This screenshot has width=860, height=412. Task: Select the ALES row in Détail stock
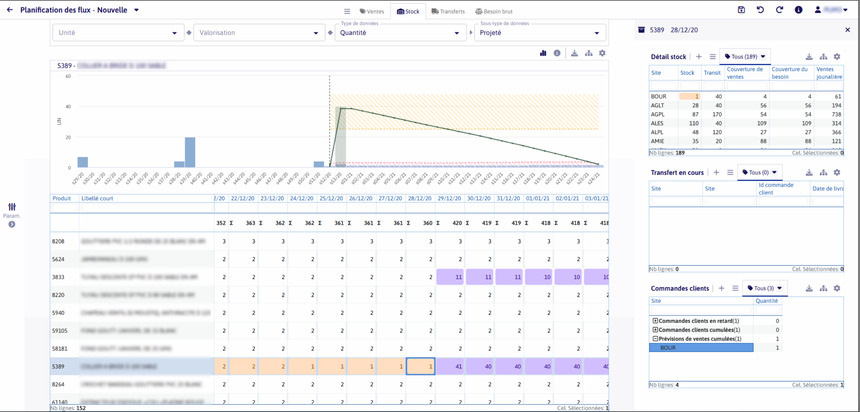(746, 123)
